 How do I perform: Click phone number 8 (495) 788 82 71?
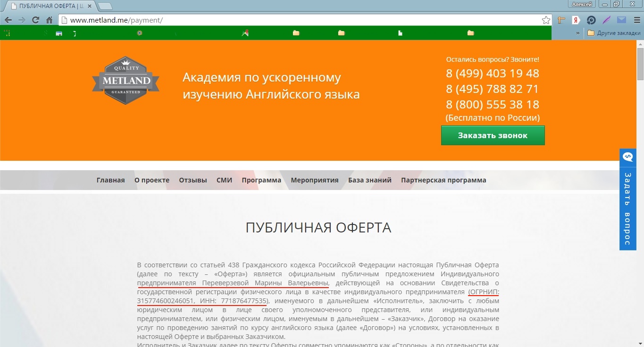(493, 89)
